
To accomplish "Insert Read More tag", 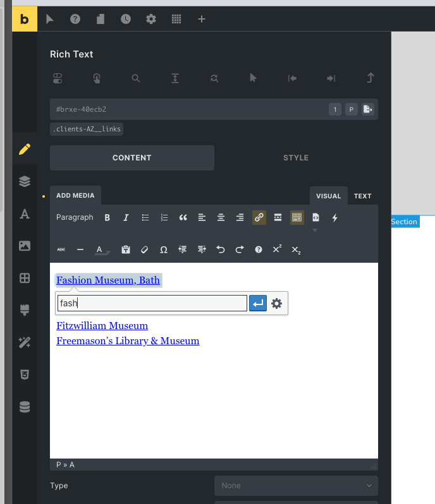I will pyautogui.click(x=278, y=218).
